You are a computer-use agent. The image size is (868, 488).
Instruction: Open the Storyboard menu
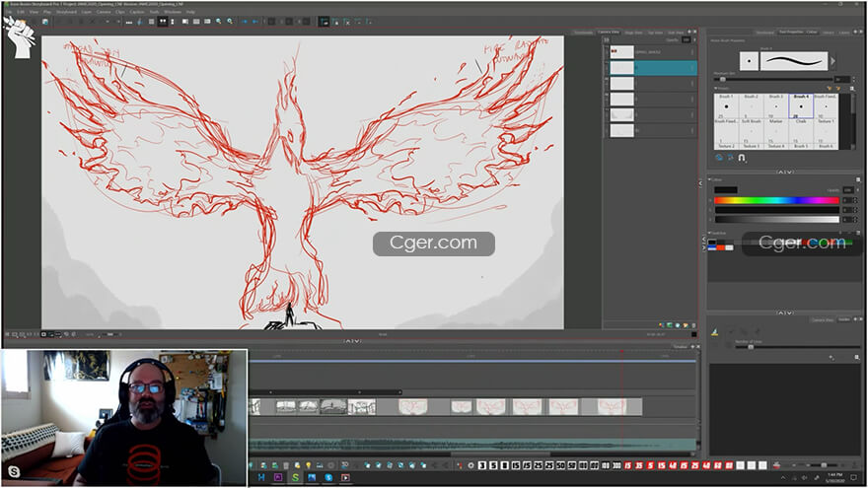[x=66, y=12]
